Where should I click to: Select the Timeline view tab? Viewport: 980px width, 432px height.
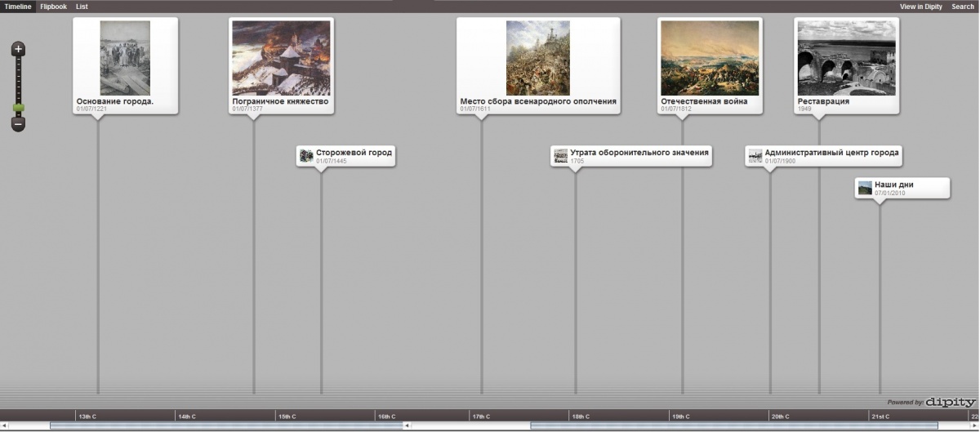pos(18,7)
